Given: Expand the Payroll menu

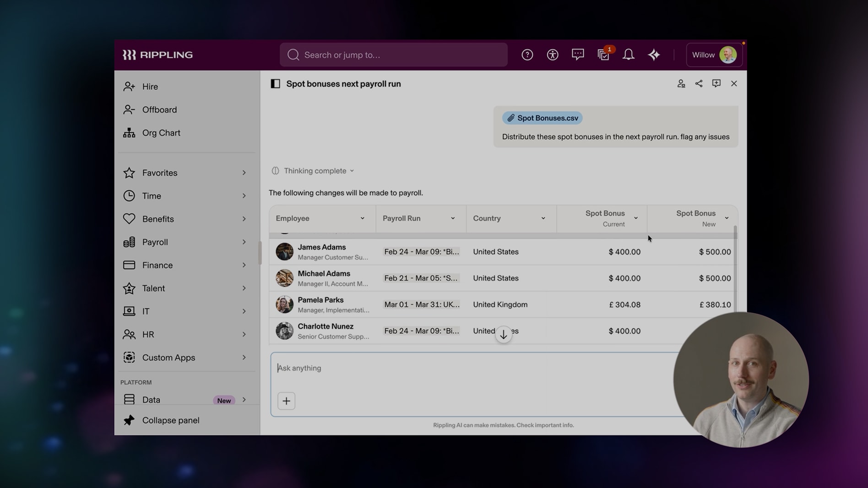Looking at the screenshot, I should pos(186,242).
